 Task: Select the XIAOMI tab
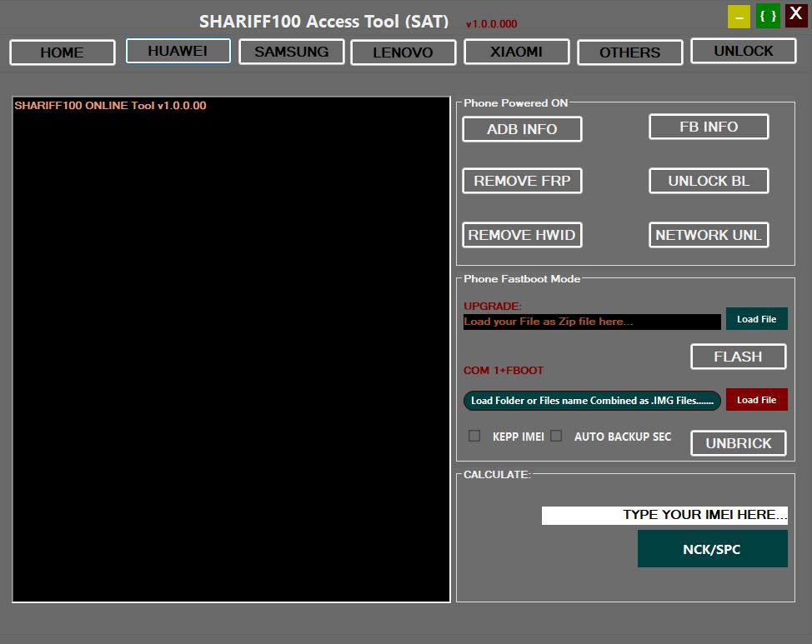click(x=516, y=51)
